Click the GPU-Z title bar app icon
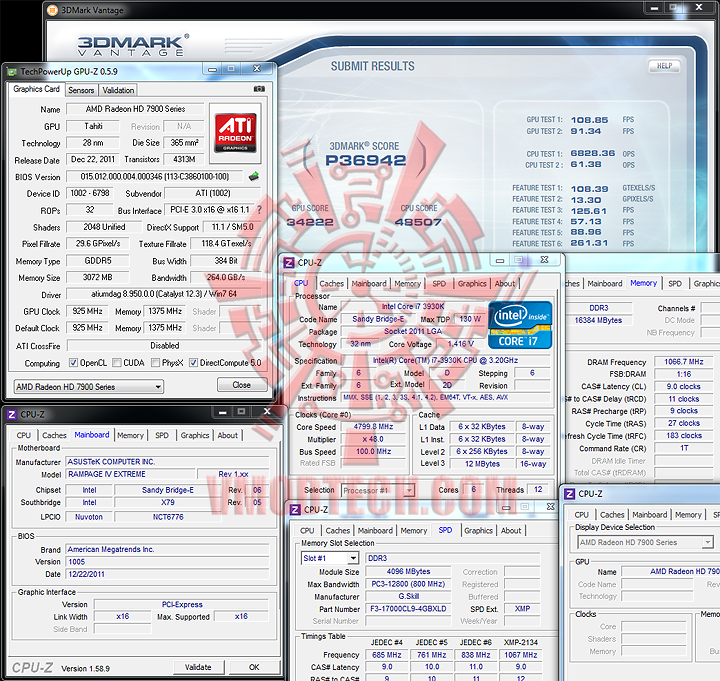The height and width of the screenshot is (681, 720). 12,71
